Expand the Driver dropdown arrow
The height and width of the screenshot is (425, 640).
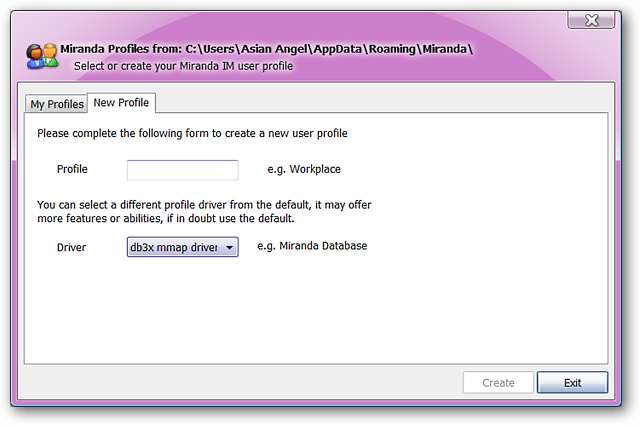(x=229, y=247)
